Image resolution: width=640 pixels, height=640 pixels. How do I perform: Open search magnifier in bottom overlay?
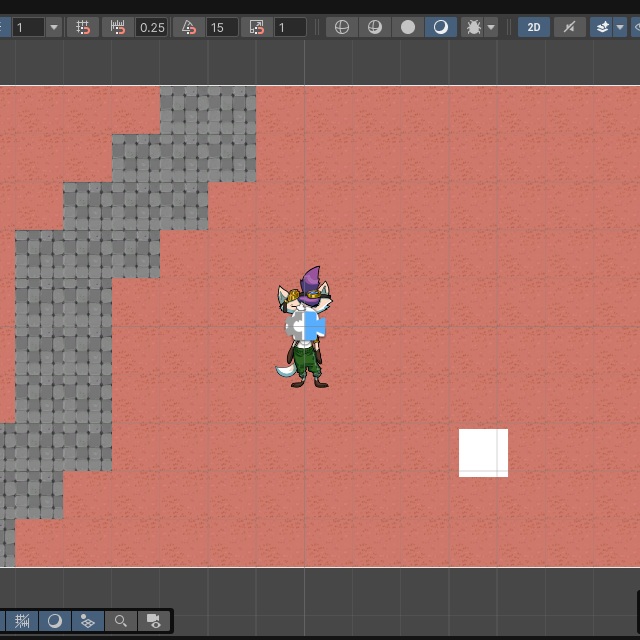pos(120,621)
